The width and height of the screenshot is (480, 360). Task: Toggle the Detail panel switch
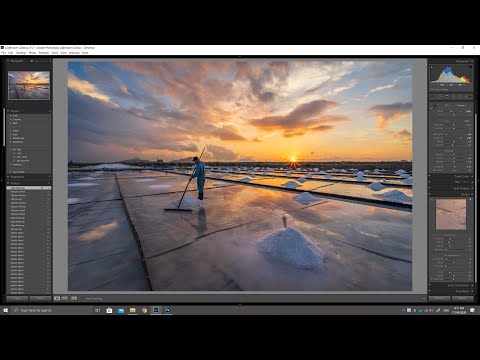coord(430,194)
